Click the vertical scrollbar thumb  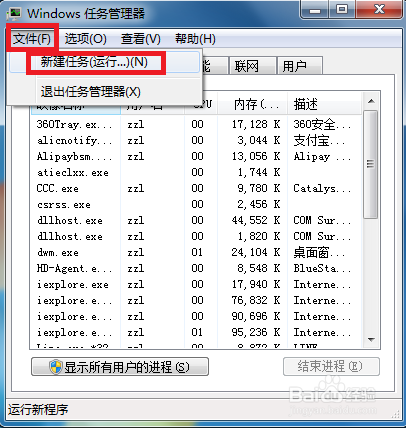point(371,164)
